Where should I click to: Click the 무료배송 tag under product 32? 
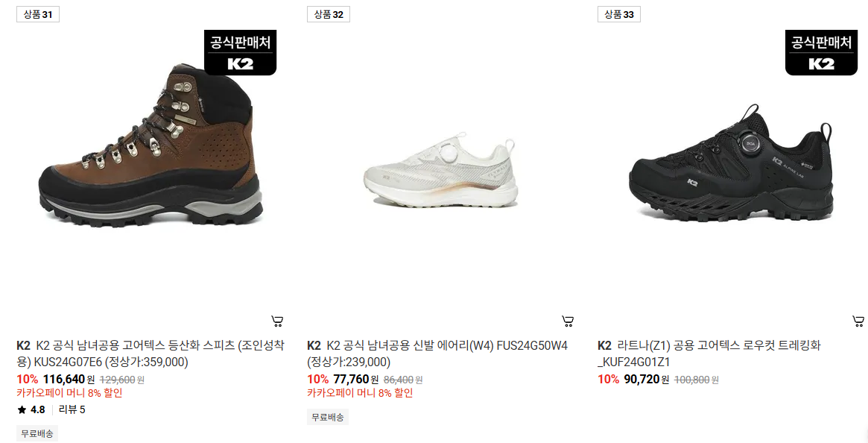click(328, 417)
